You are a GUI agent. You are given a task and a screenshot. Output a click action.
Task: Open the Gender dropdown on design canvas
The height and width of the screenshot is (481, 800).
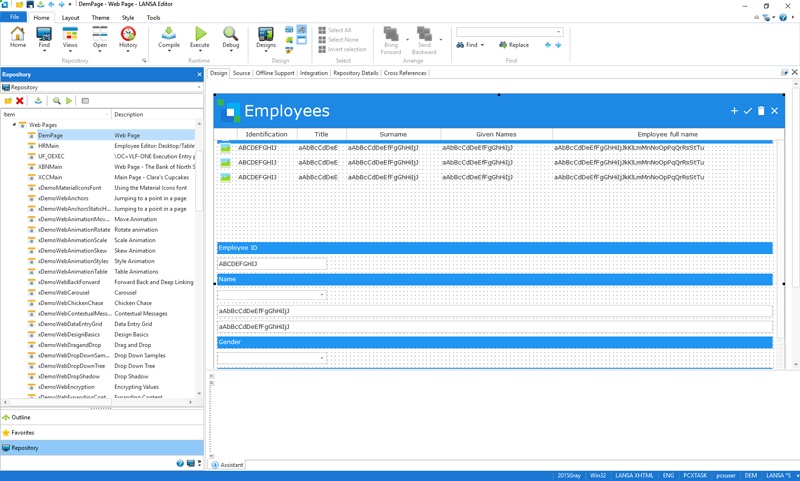(x=322, y=358)
